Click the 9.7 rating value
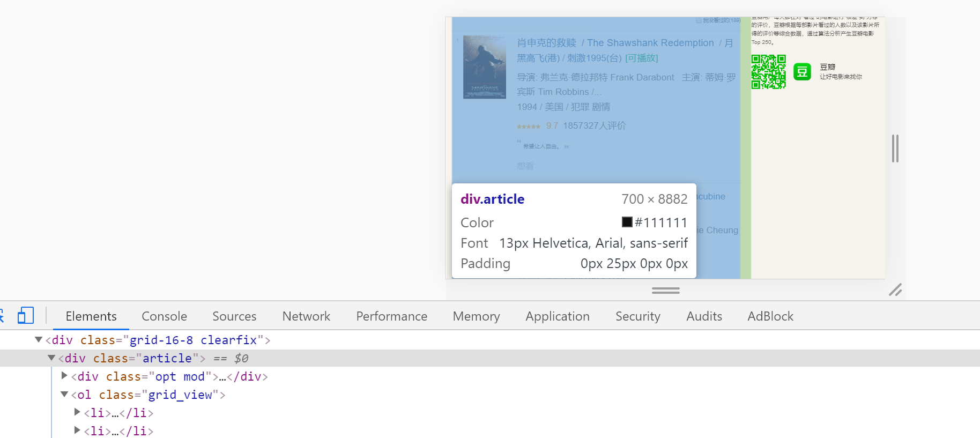The image size is (980, 438). click(552, 125)
